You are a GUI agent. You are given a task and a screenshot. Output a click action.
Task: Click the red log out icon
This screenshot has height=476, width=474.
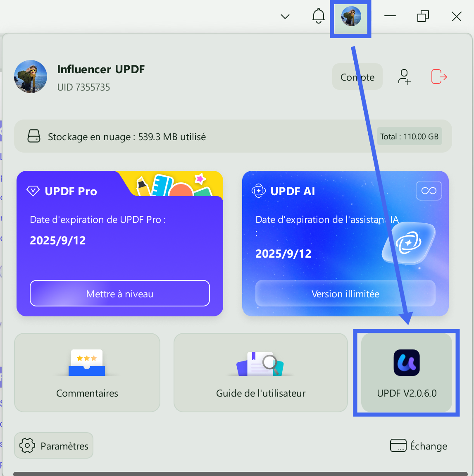click(x=439, y=77)
